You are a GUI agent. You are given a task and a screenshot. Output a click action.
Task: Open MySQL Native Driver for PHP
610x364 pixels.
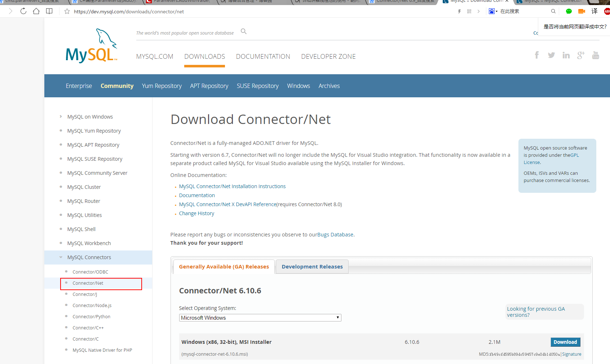tap(102, 350)
